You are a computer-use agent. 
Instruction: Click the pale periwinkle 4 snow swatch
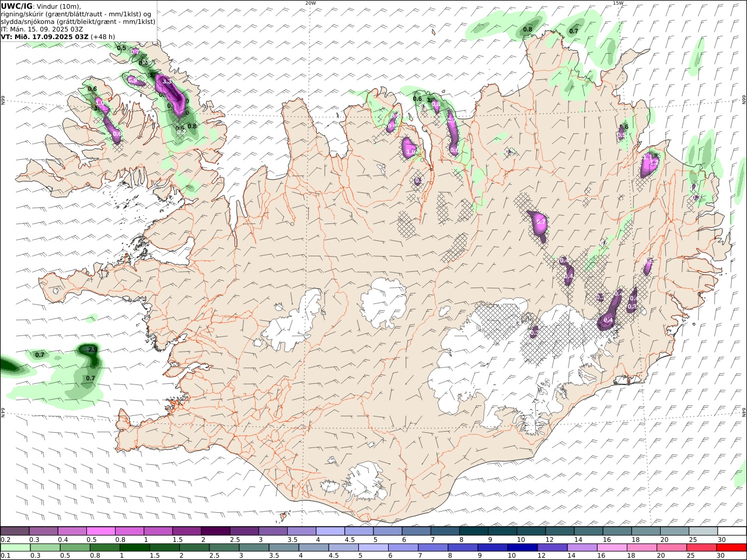[330, 531]
